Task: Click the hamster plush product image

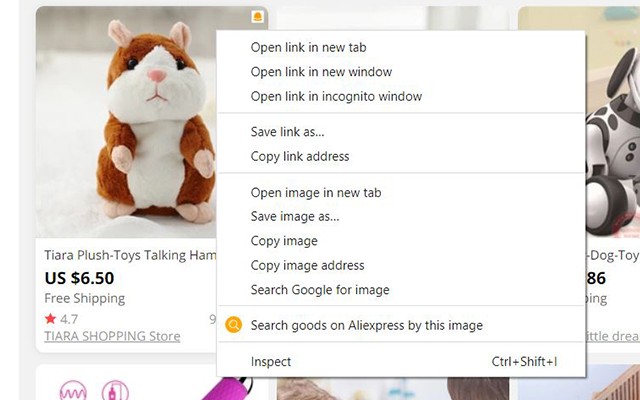Action: tap(126, 122)
